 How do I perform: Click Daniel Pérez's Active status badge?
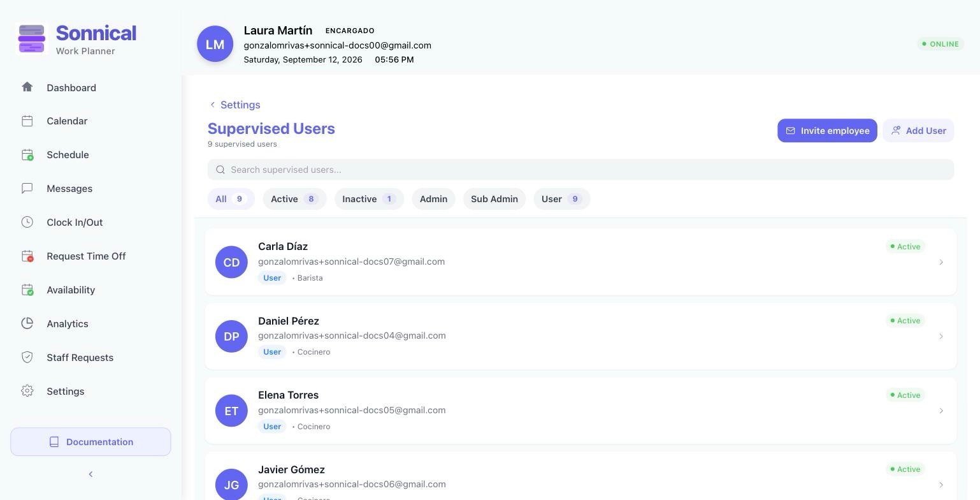[905, 320]
